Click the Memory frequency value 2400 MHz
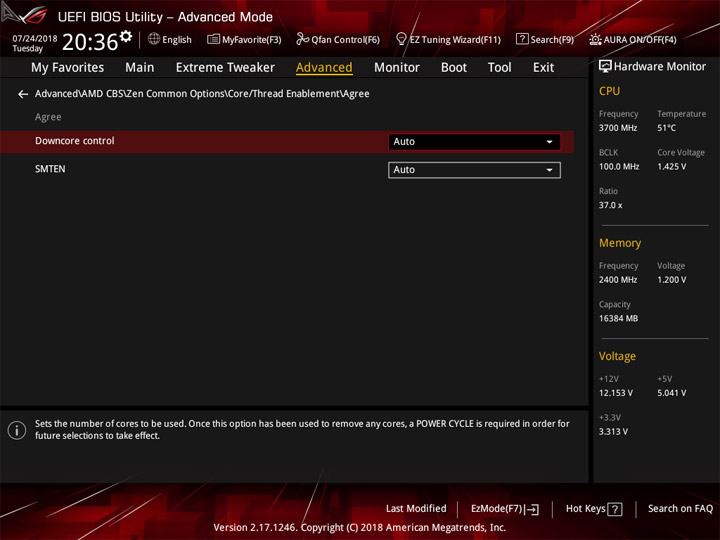Viewport: 720px width, 540px height. [x=618, y=280]
